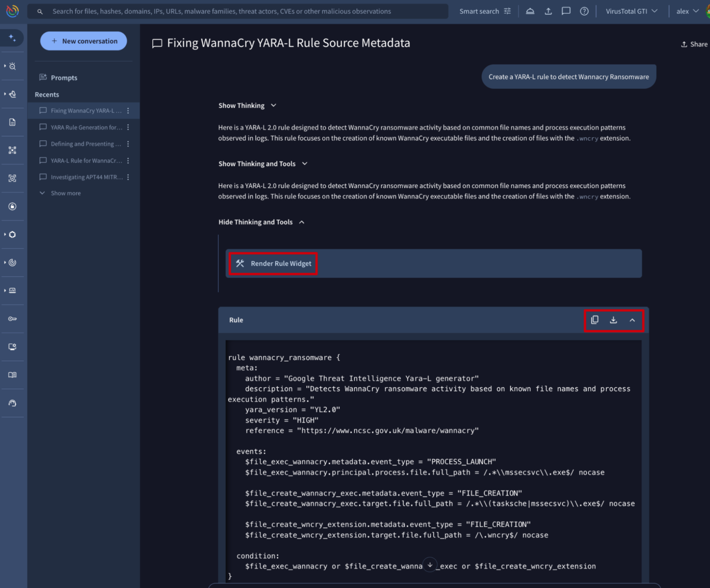Open Smart search filter options
Viewport: 710px width, 588px height.
point(507,11)
